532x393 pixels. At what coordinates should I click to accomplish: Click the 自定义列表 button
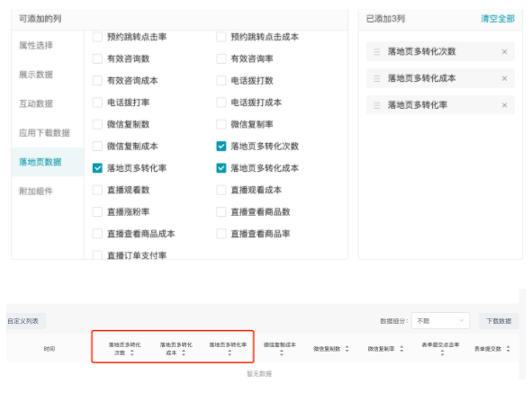(26, 321)
